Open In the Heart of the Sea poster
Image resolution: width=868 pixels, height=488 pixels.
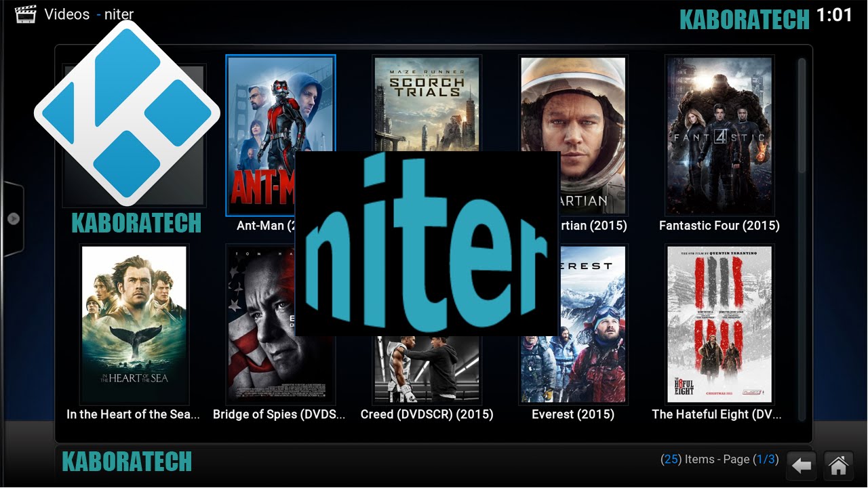[134, 324]
